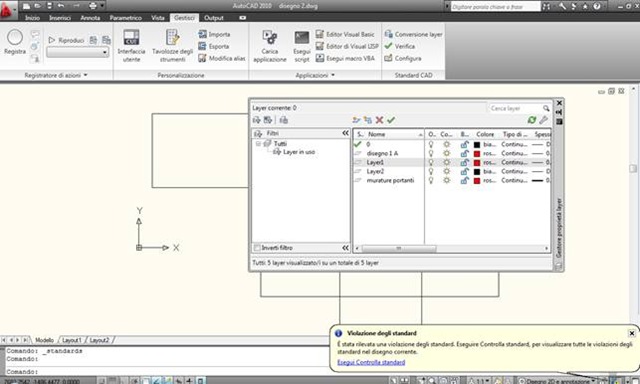This screenshot has width=640, height=384.
Task: Open the Vista ribbon tab
Action: coord(158,18)
